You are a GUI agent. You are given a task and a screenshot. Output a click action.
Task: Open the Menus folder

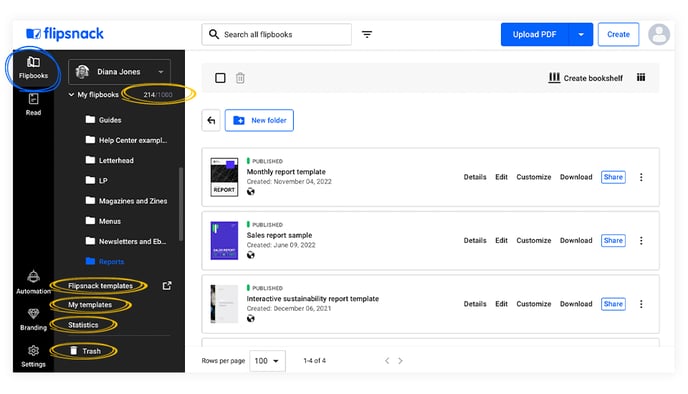(103, 221)
